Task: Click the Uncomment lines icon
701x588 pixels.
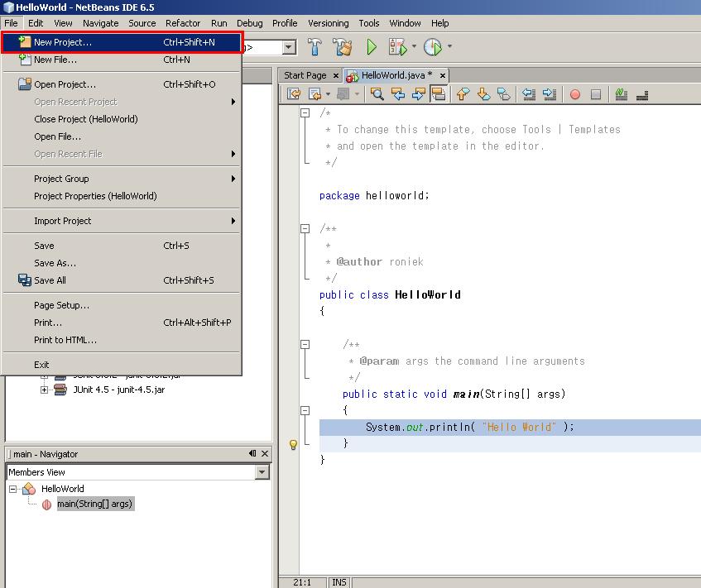Action: 642,95
